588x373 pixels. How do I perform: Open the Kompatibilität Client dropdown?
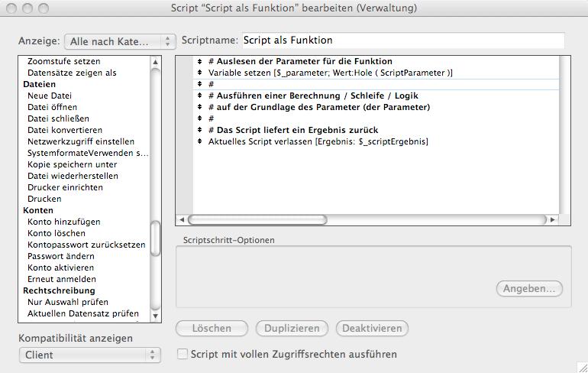coord(89,355)
